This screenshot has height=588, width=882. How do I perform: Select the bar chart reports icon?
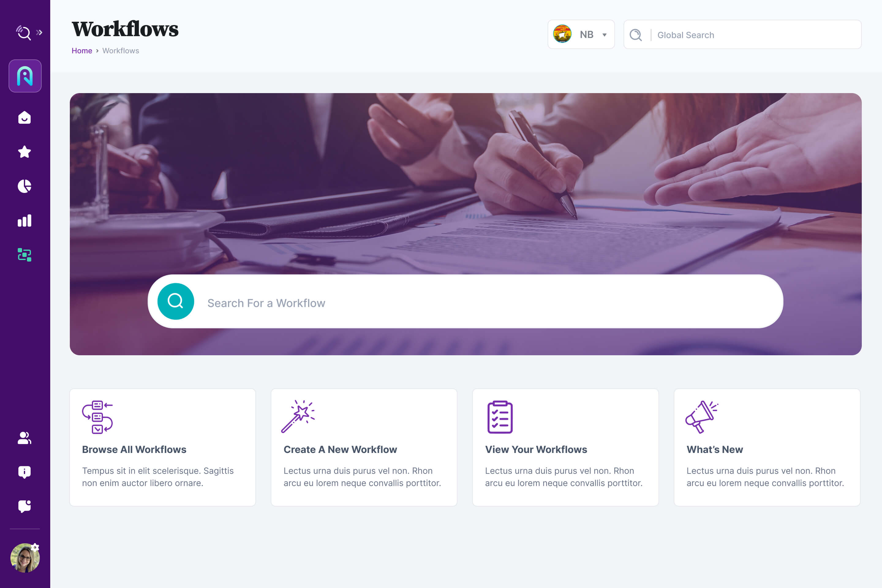pyautogui.click(x=24, y=220)
